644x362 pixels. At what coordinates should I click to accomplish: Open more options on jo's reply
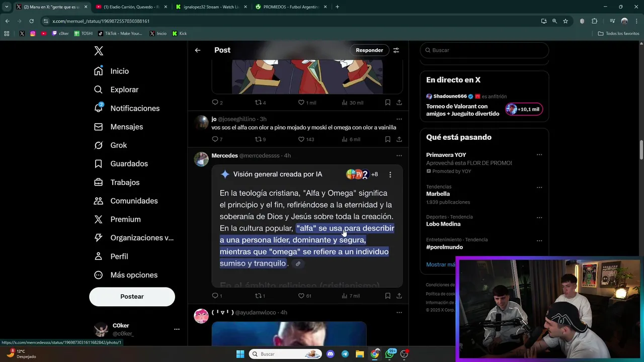[x=399, y=119]
